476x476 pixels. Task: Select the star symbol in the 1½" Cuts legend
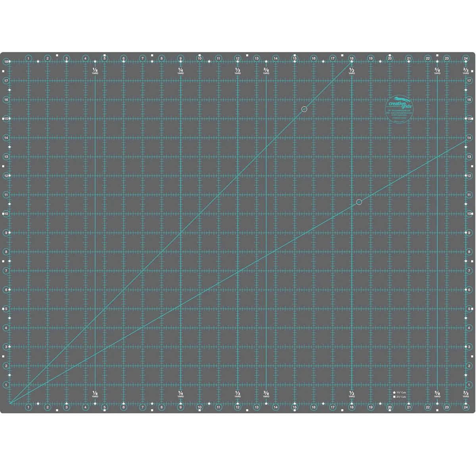coord(395,392)
